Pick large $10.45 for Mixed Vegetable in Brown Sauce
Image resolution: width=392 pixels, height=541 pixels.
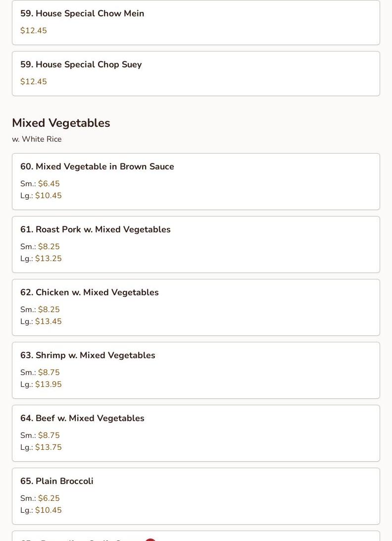coord(48,196)
